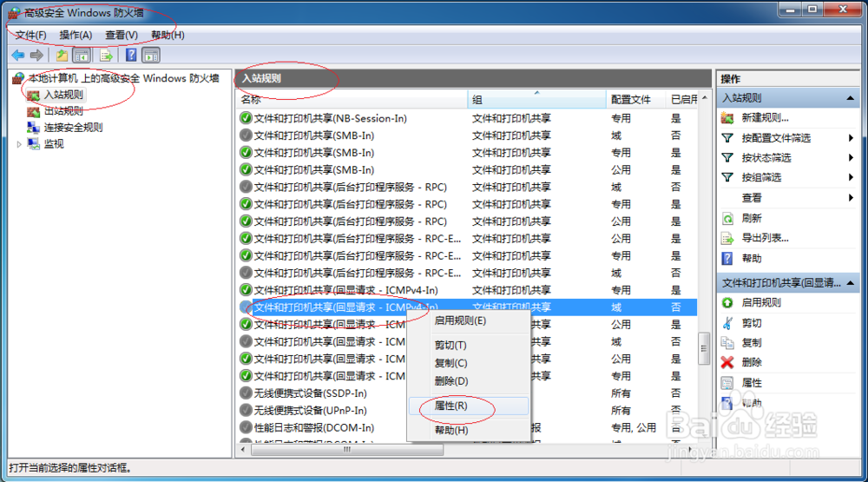Sort by the 名称 column header

click(x=352, y=100)
